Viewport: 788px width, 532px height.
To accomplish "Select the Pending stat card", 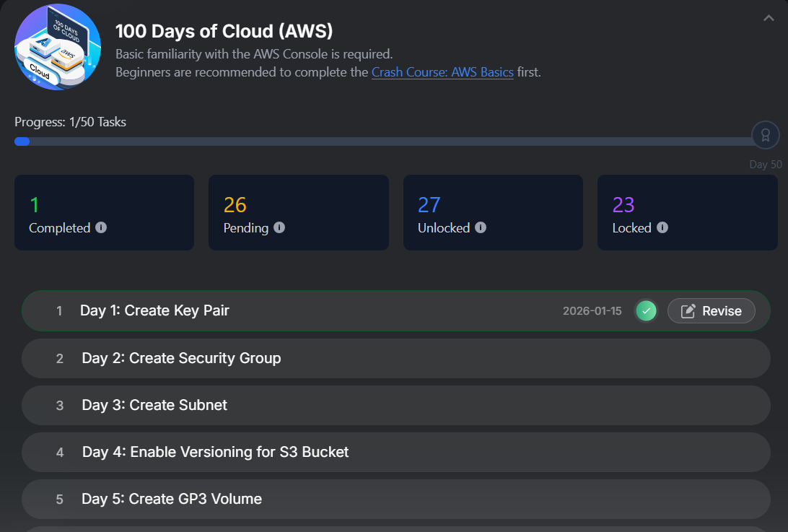I will (x=298, y=212).
